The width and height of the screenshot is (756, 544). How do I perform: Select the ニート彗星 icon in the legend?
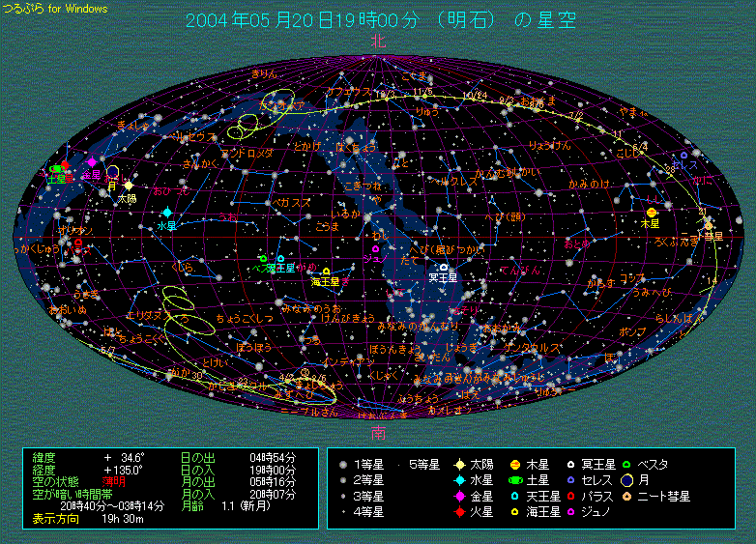pos(626,496)
